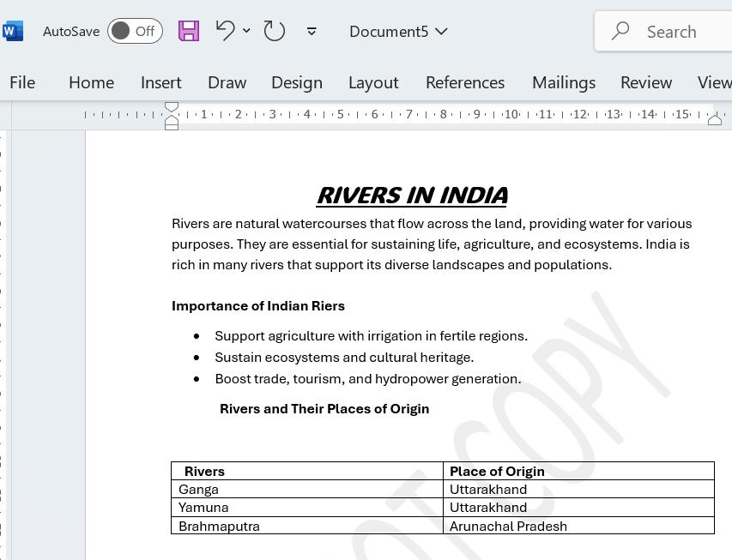732x560 pixels.
Task: Customize Quick Access Toolbar dropdown
Action: [x=312, y=31]
